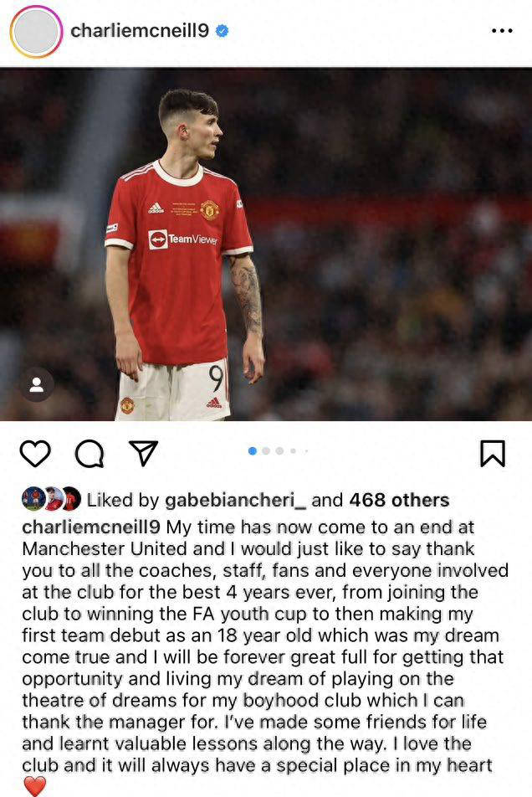Tap the blue verified badge
The image size is (532, 797).
point(222,31)
